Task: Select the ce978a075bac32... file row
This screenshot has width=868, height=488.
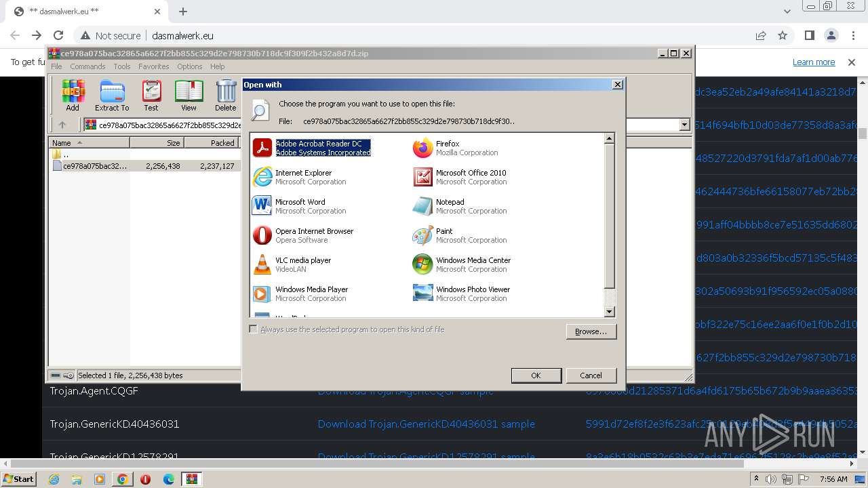Action: (x=145, y=166)
